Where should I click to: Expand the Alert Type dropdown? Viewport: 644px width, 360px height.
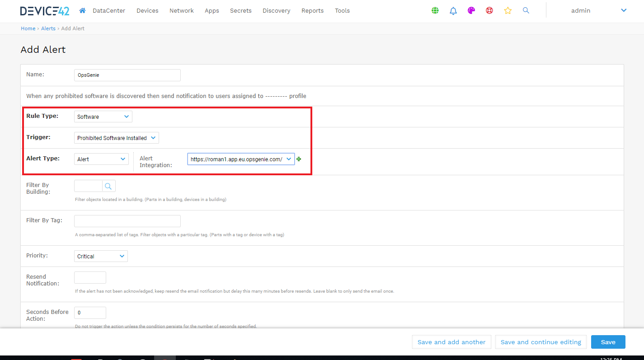coord(101,159)
